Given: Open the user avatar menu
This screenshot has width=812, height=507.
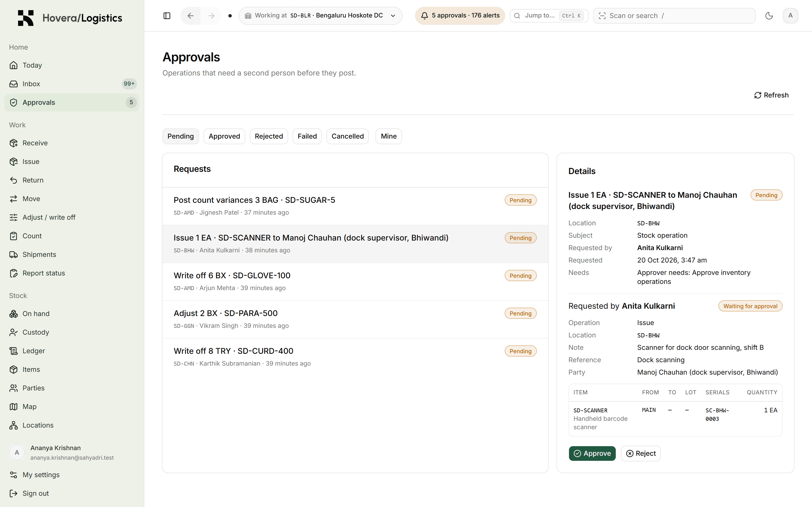Looking at the screenshot, I should [x=790, y=16].
